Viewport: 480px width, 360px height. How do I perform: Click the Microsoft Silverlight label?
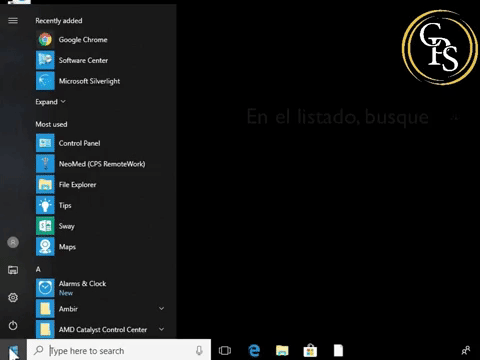(89, 81)
